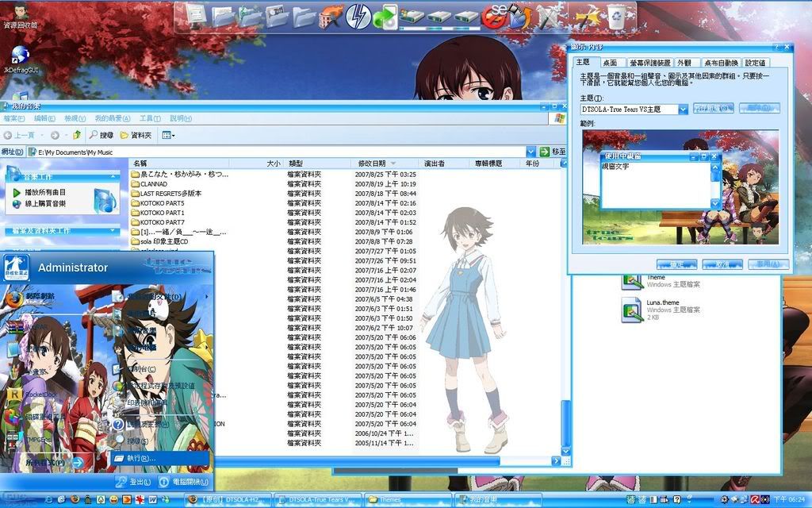Sort by 名稱 column header
Image resolution: width=812 pixels, height=508 pixels.
pyautogui.click(x=178, y=164)
